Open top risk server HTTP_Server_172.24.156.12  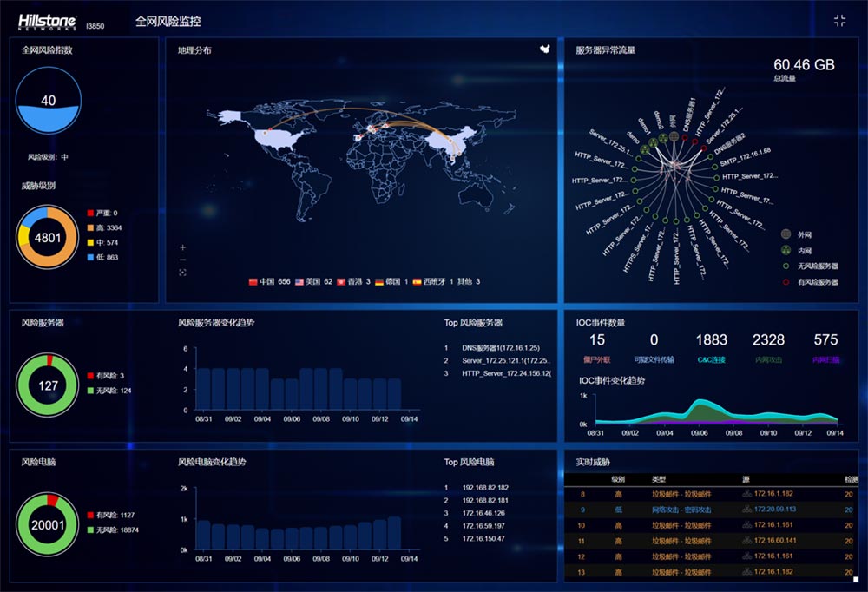pos(506,373)
